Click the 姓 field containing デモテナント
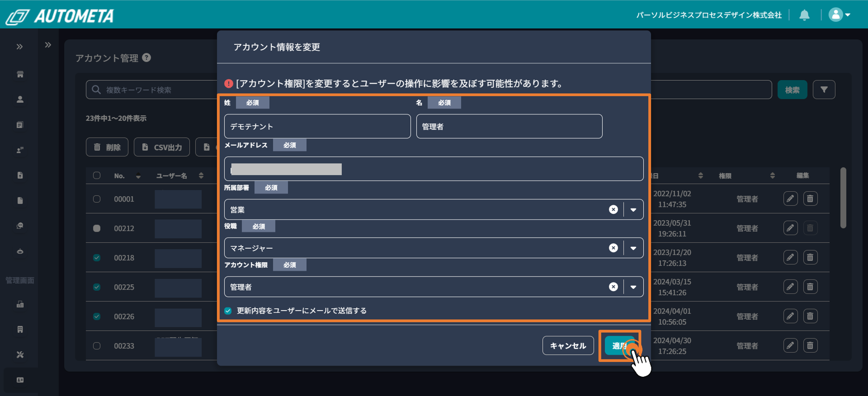868x396 pixels. pos(317,126)
